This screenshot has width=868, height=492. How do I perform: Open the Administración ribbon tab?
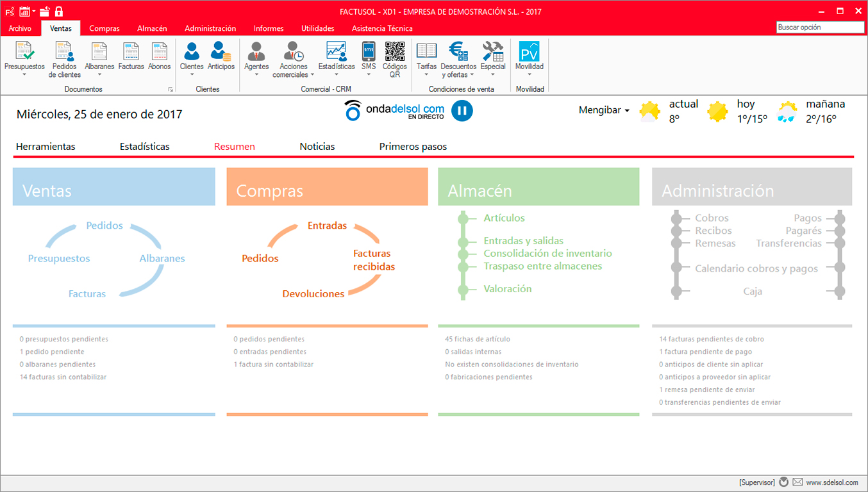point(210,28)
